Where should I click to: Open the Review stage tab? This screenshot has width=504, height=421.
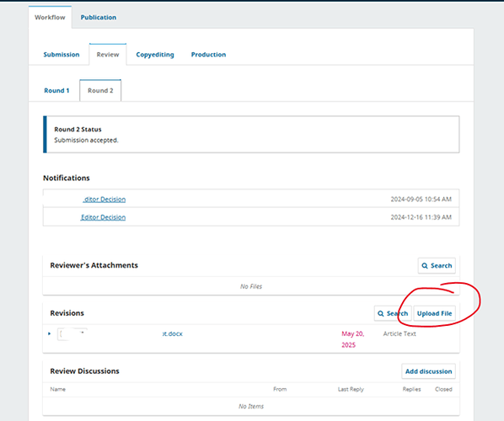tap(108, 55)
